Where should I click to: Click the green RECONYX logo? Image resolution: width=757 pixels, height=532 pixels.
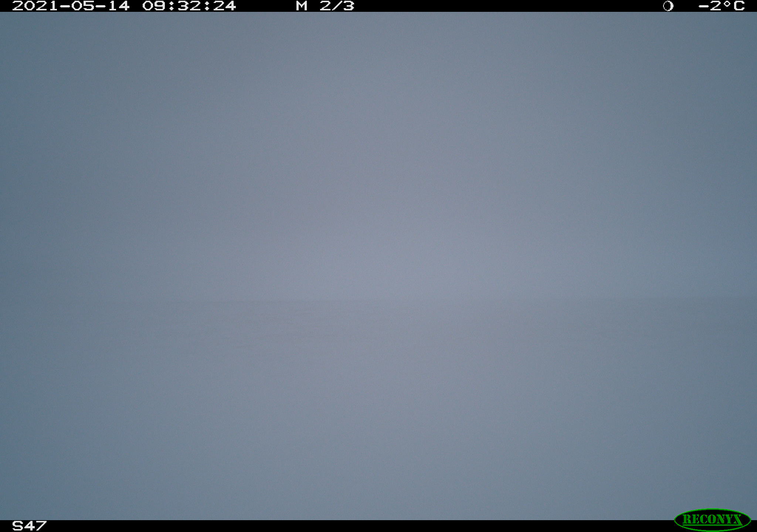[712, 520]
